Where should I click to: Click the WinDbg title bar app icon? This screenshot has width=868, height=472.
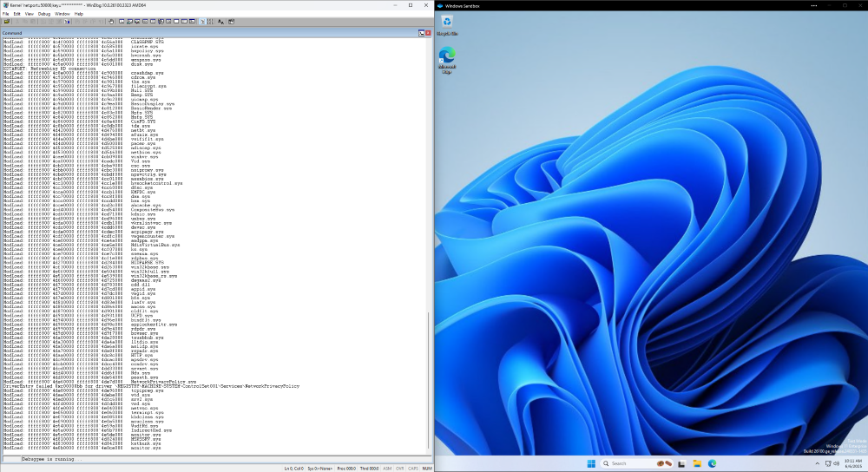5,5
